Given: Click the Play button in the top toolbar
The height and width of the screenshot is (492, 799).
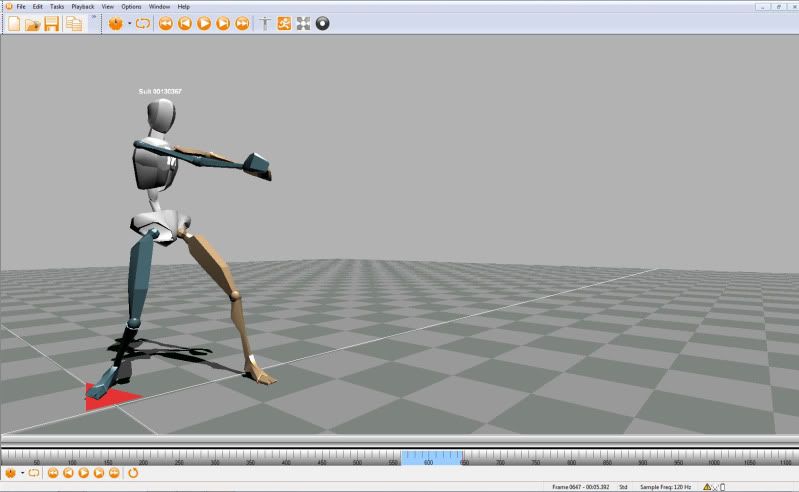Looking at the screenshot, I should tap(204, 23).
